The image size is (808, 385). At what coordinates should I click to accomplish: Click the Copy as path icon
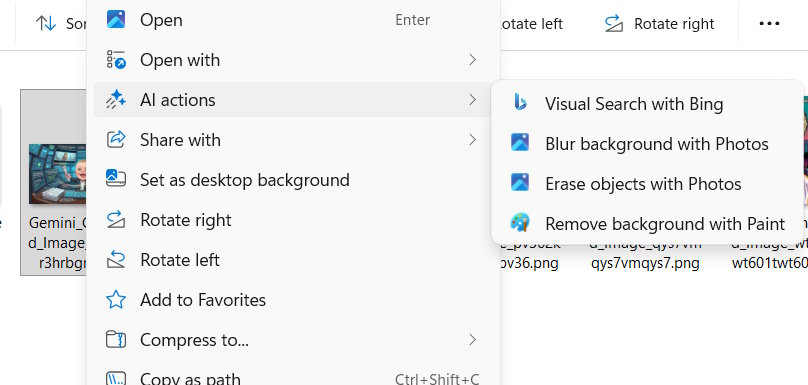(x=116, y=379)
